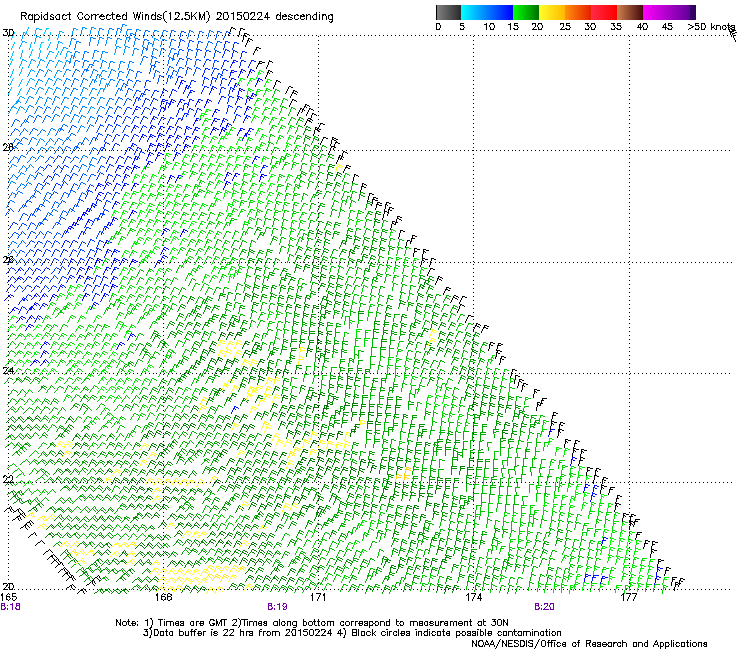Click the '0' label under the color bar
The image size is (740, 650).
tap(438, 27)
